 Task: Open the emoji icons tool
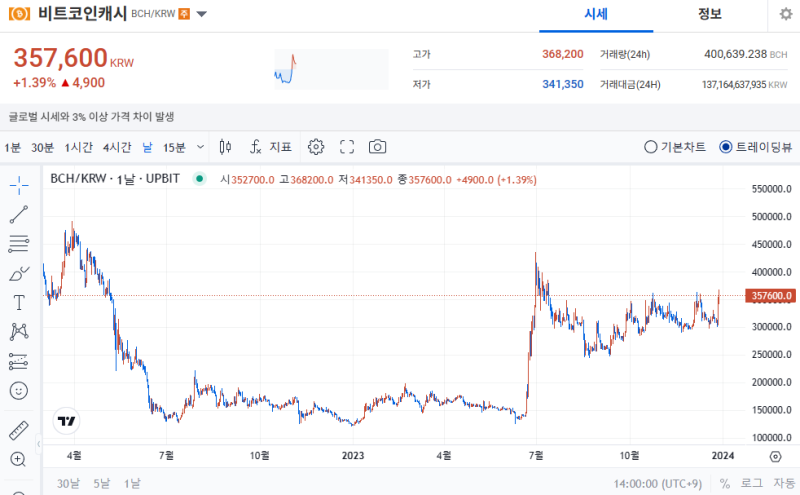pos(19,391)
